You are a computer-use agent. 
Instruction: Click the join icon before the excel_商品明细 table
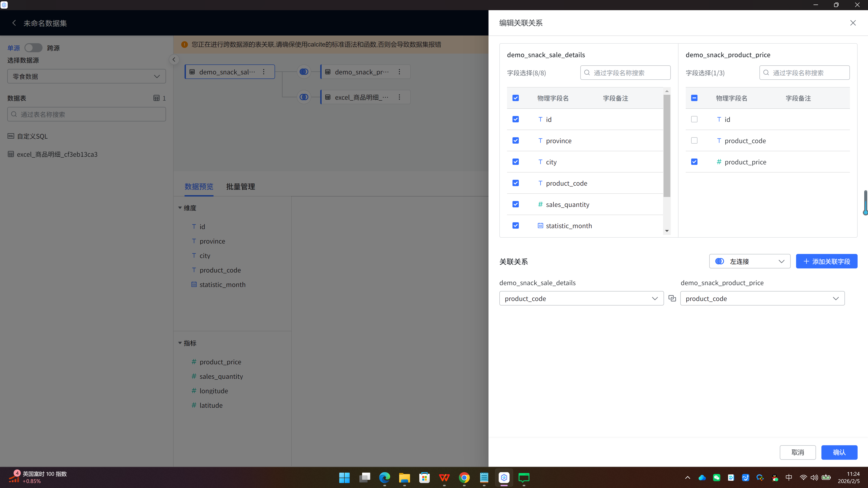point(304,97)
